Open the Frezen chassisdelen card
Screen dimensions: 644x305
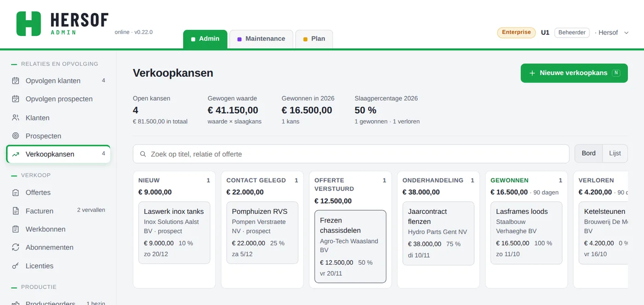click(x=350, y=246)
